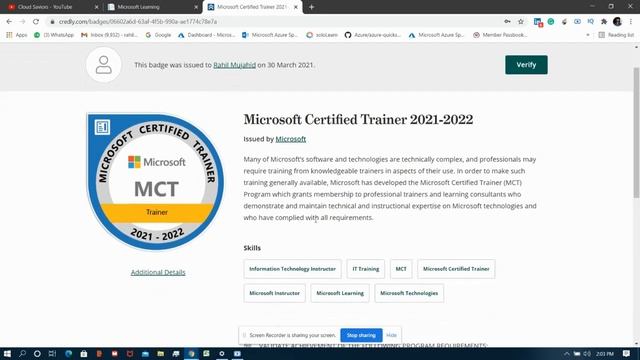Open the notification center icon
This screenshot has height=360, width=640.
[x=627, y=353]
